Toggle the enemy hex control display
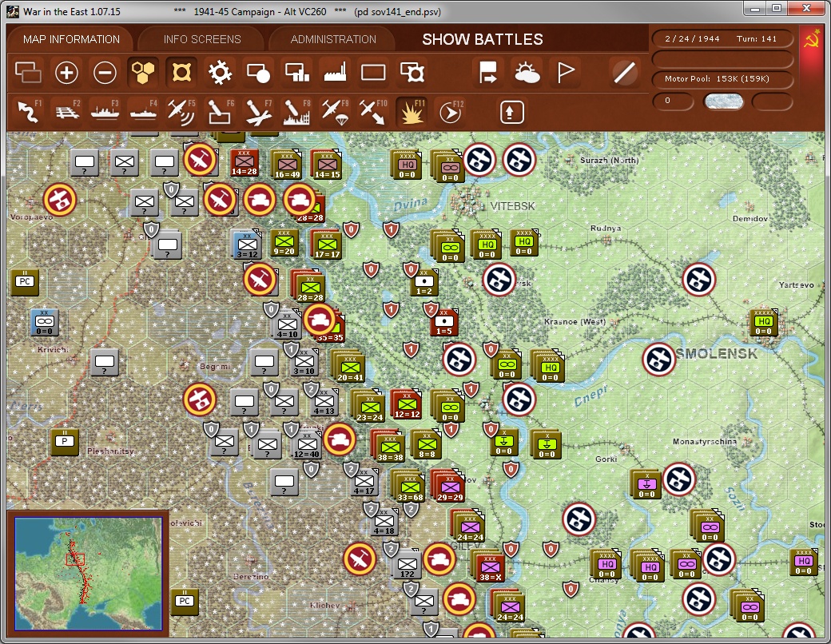This screenshot has width=831, height=644. pyautogui.click(x=181, y=73)
